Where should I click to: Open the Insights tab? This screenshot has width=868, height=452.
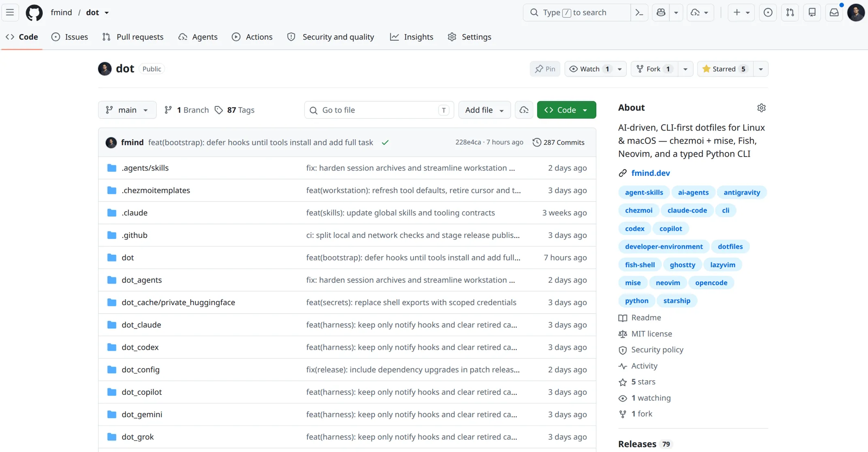(412, 37)
